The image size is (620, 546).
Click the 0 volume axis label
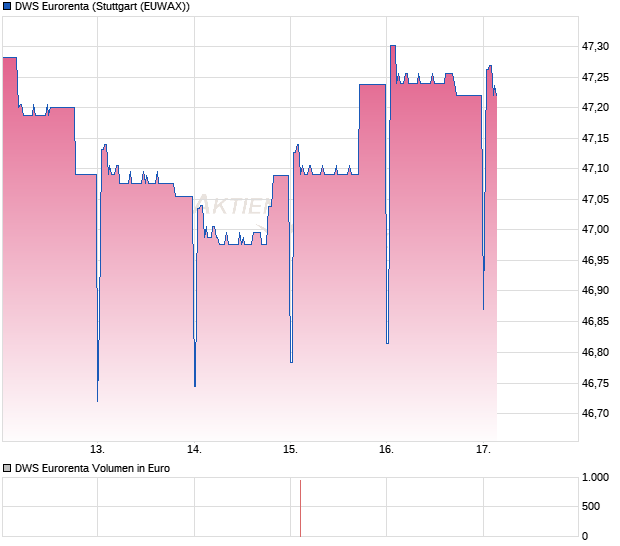[x=585, y=537]
